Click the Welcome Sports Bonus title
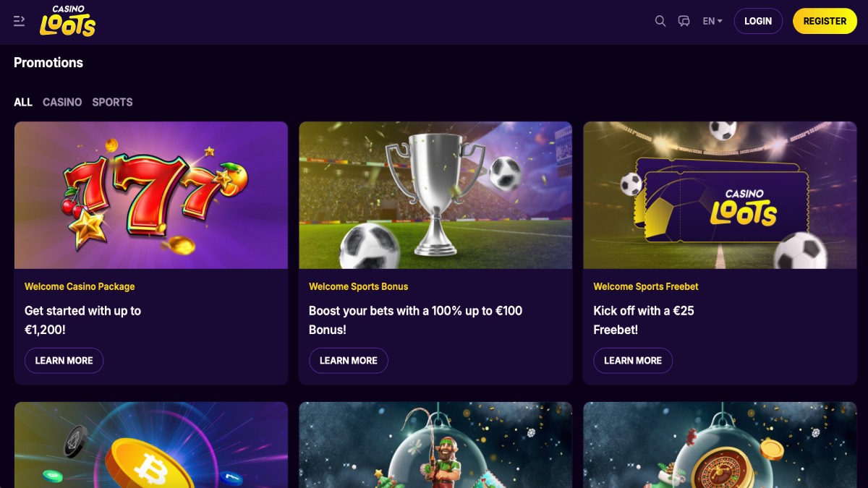Viewport: 868px width, 488px height. coord(358,286)
